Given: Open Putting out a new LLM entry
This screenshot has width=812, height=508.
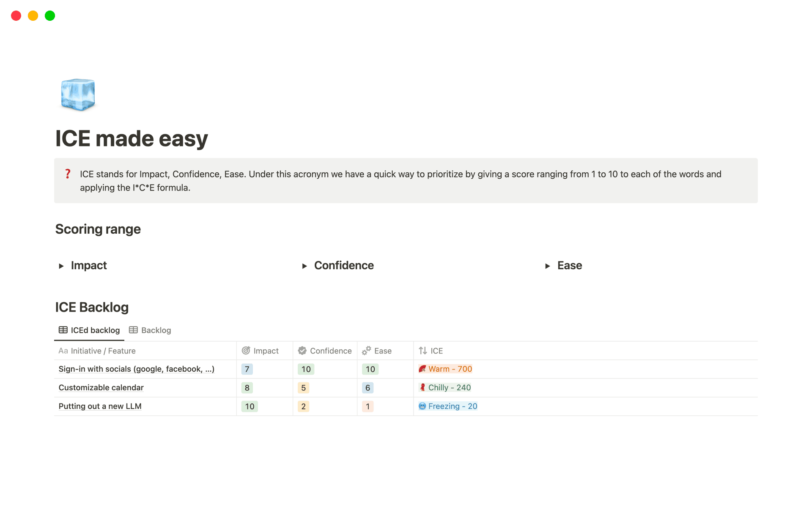Looking at the screenshot, I should coord(100,406).
